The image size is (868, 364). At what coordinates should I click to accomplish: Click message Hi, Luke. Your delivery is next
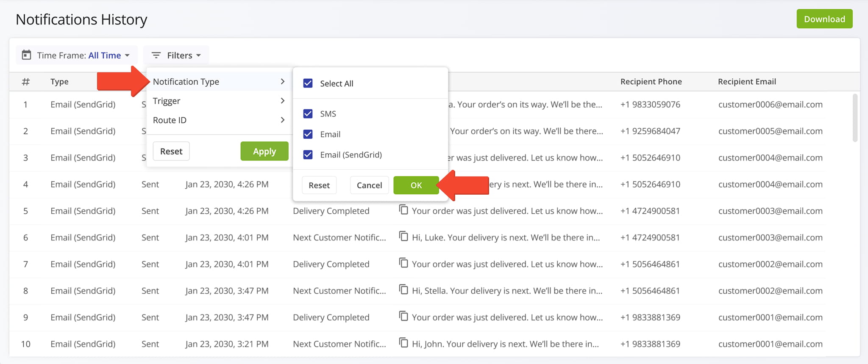click(x=506, y=237)
